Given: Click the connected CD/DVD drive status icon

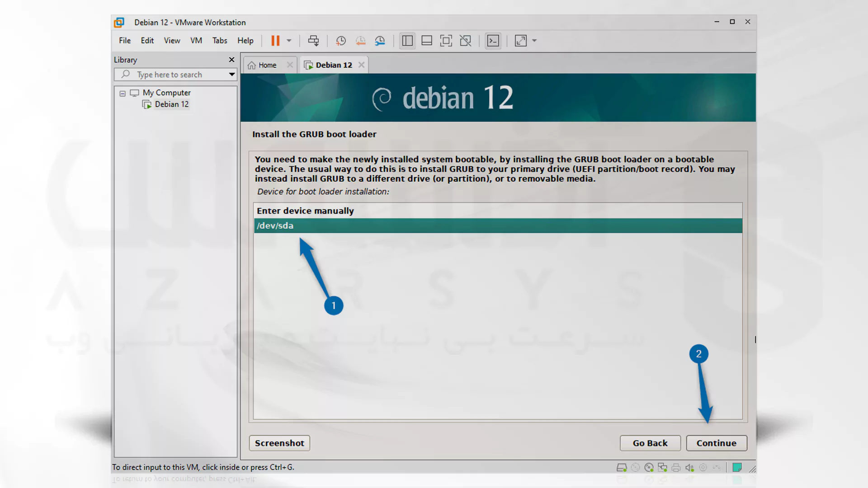Looking at the screenshot, I should [x=649, y=468].
